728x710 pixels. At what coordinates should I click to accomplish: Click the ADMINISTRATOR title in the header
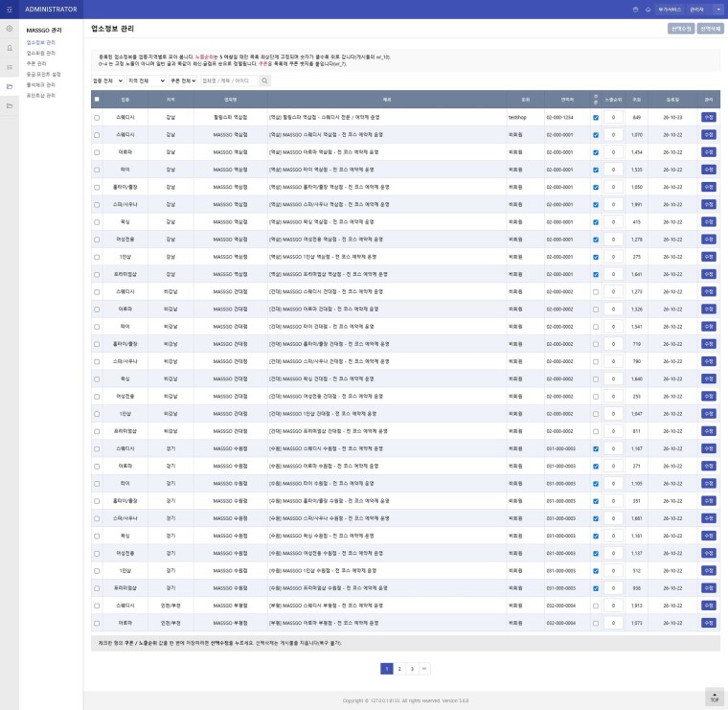click(51, 10)
